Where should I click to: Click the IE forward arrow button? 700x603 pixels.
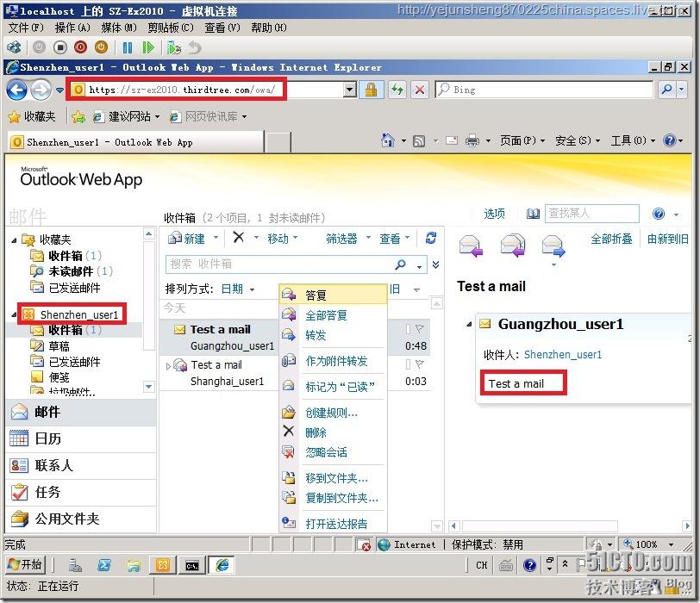pyautogui.click(x=41, y=90)
